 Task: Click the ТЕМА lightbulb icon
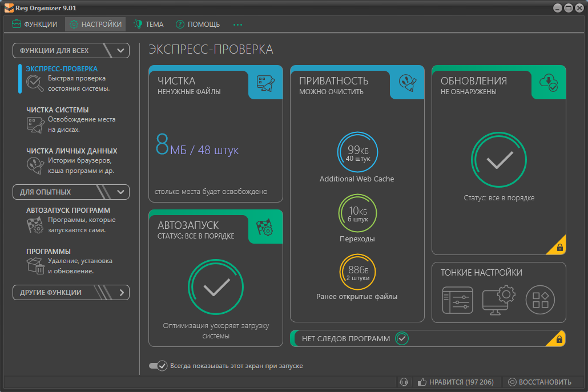tap(138, 24)
